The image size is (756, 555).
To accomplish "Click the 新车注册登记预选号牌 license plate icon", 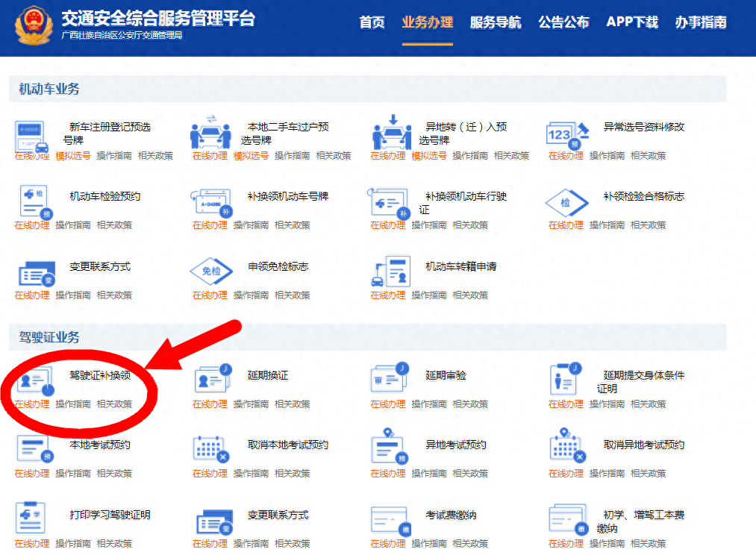I will [x=33, y=135].
